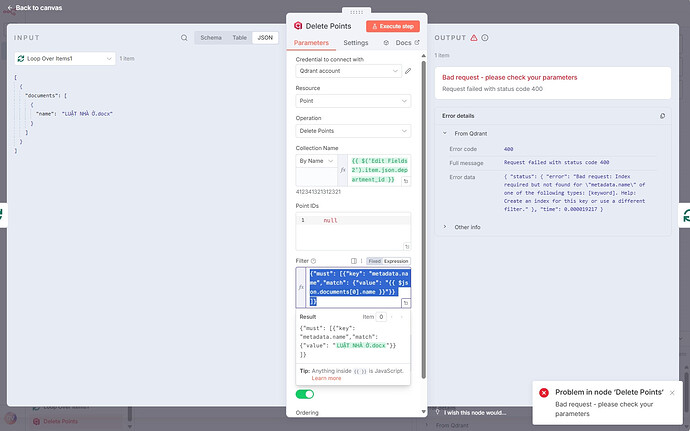This screenshot has height=431, width=690.
Task: Click the I wish this node would link
Action: point(474,413)
